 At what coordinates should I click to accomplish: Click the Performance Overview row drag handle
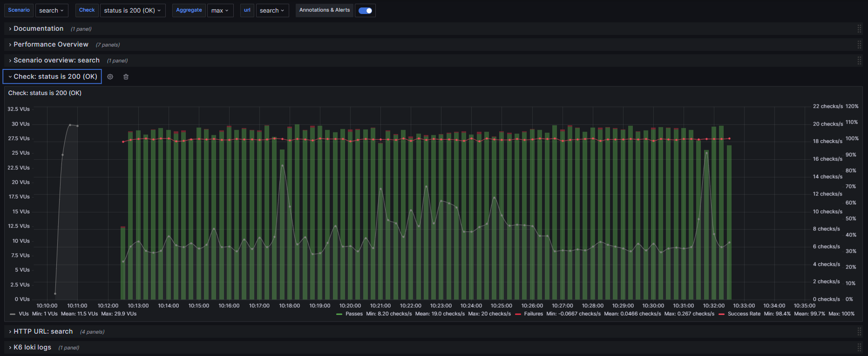859,45
